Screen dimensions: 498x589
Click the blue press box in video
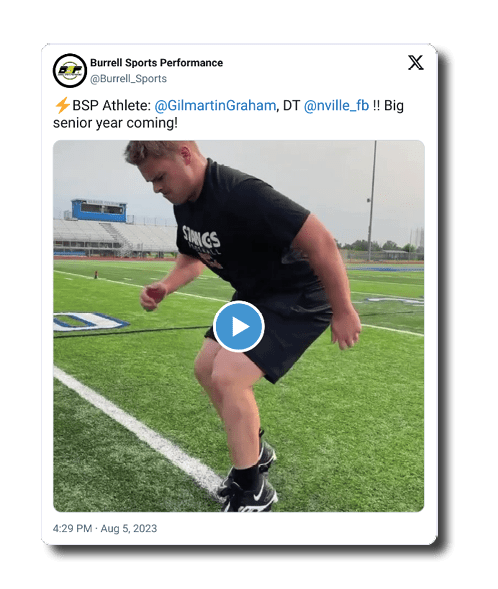tap(99, 210)
